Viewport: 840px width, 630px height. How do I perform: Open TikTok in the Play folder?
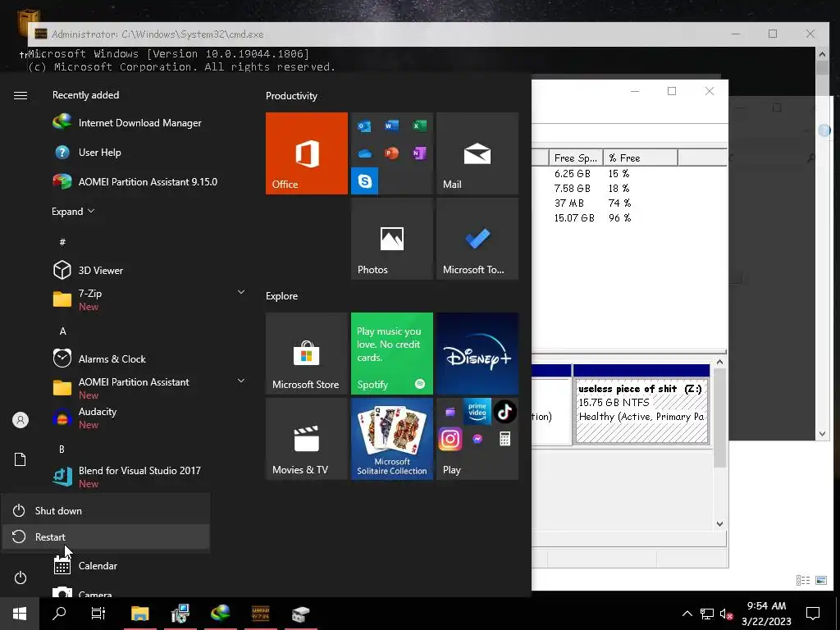coord(504,412)
